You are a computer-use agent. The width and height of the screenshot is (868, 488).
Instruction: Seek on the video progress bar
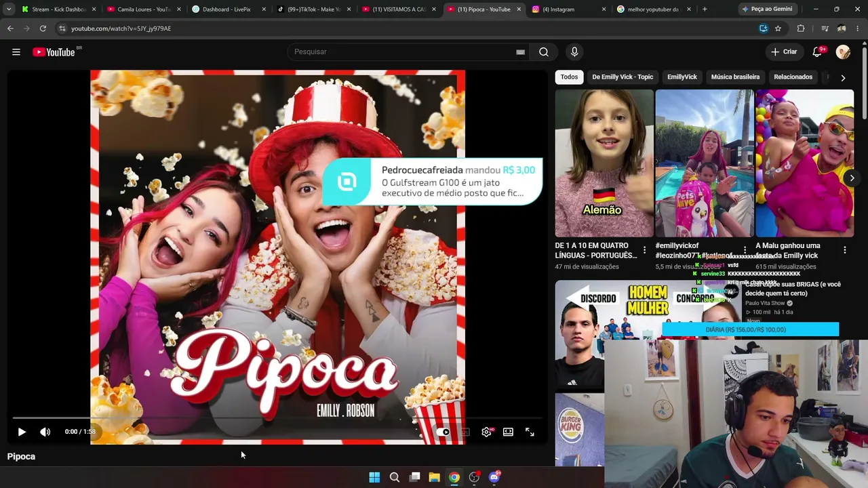point(278,418)
